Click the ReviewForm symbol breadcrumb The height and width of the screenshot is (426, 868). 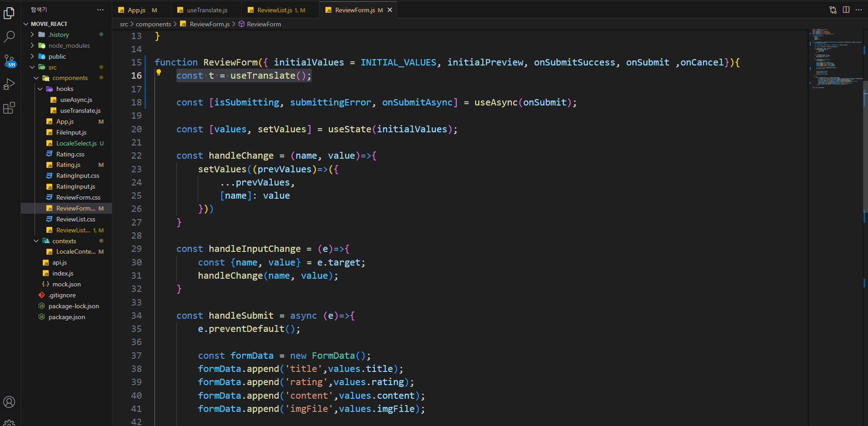point(264,24)
